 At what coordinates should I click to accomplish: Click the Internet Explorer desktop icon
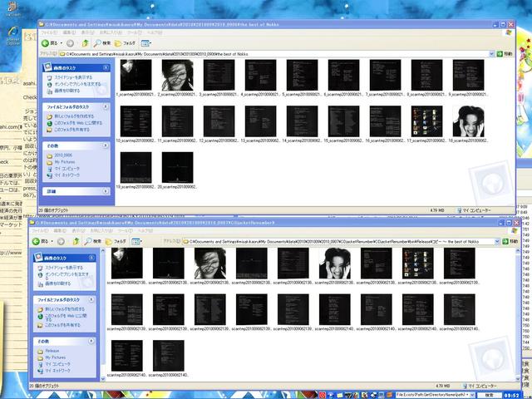coord(13,36)
